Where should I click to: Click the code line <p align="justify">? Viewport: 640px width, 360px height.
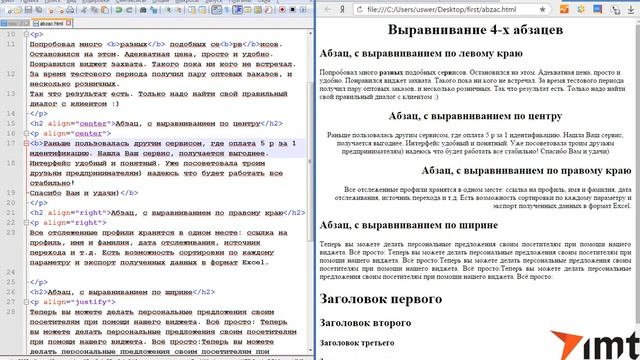[x=73, y=302]
